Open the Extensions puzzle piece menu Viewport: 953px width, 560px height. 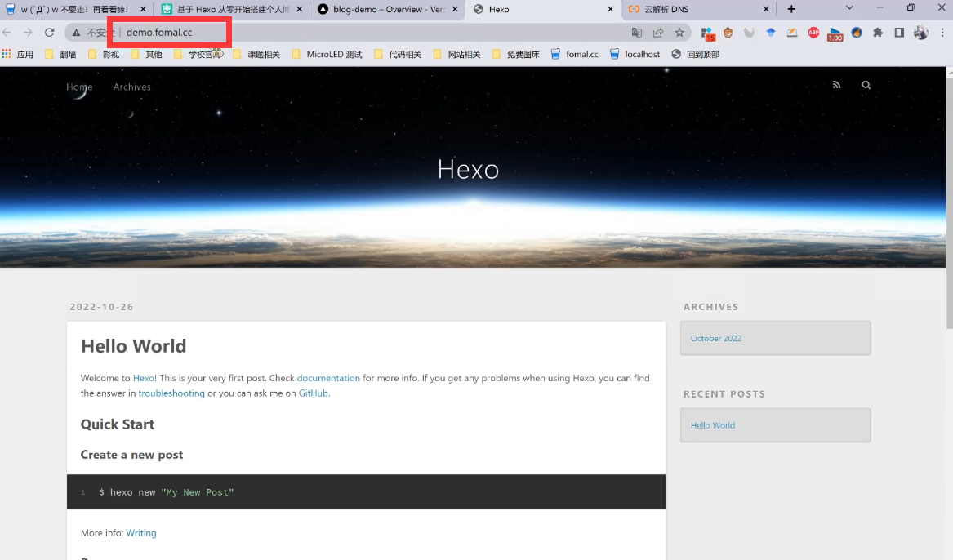[878, 33]
